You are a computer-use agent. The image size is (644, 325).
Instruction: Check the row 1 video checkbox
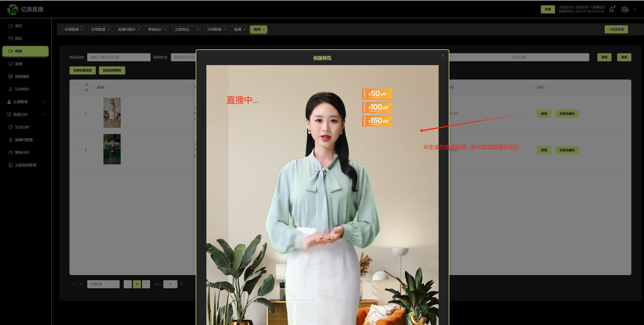[75, 114]
